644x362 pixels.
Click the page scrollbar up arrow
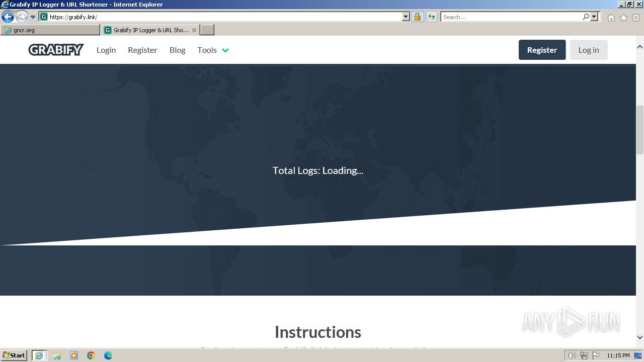tap(640, 47)
